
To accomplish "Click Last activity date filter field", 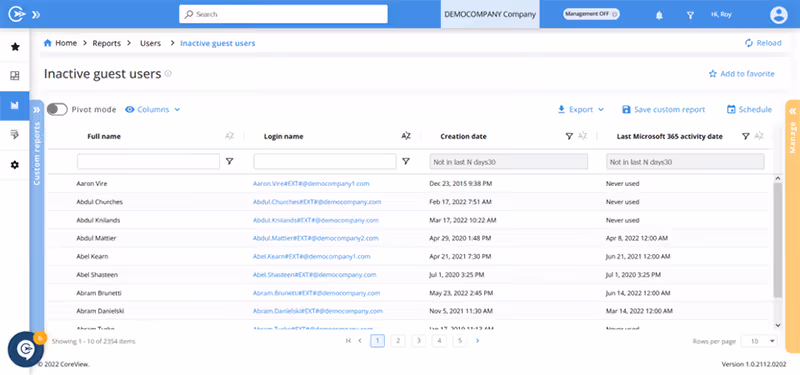I will [685, 162].
